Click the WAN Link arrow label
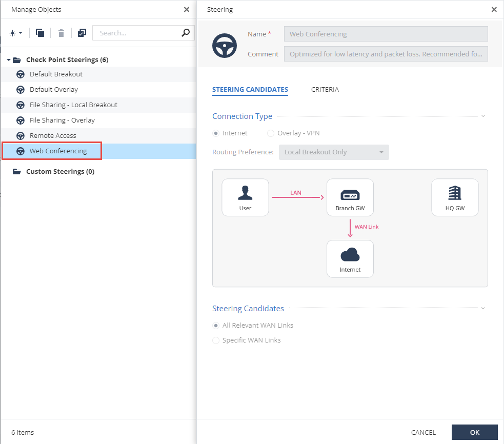504x444 pixels. point(367,227)
